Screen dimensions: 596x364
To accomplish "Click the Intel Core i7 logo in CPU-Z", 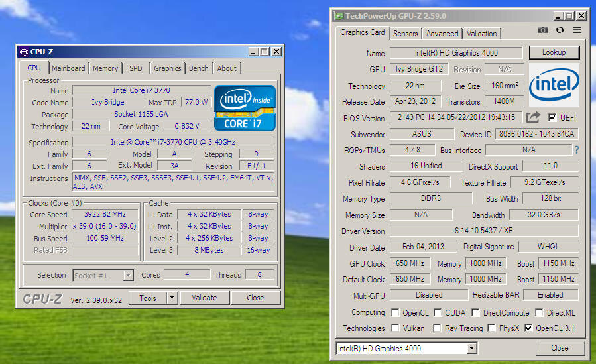I will (x=245, y=108).
